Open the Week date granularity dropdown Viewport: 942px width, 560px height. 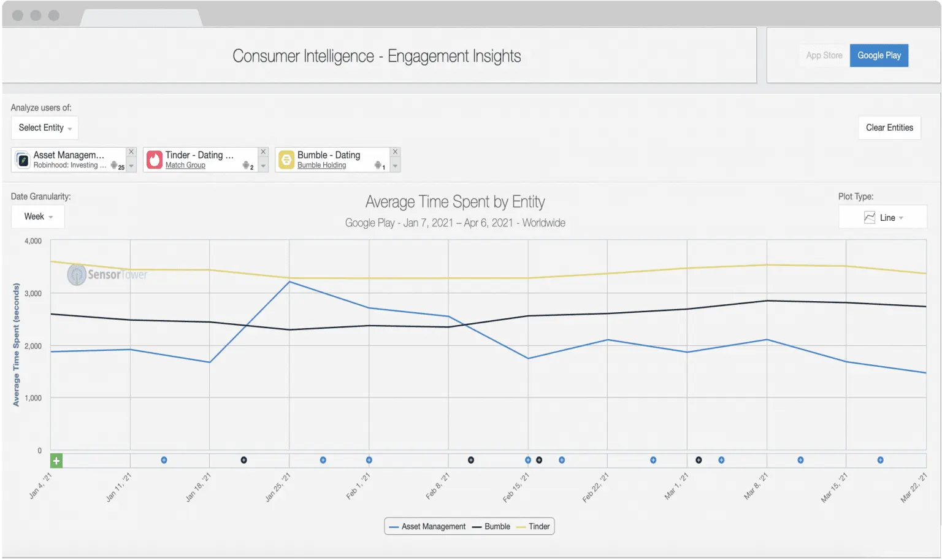point(38,217)
